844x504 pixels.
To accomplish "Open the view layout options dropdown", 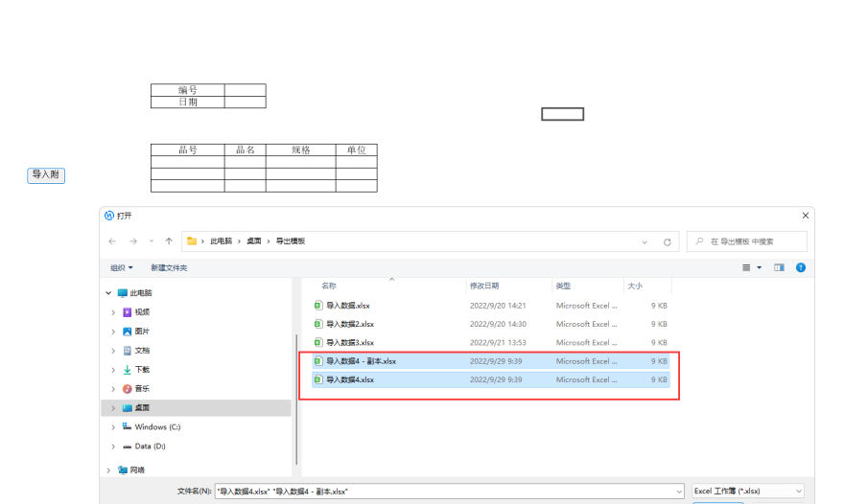I will click(760, 267).
